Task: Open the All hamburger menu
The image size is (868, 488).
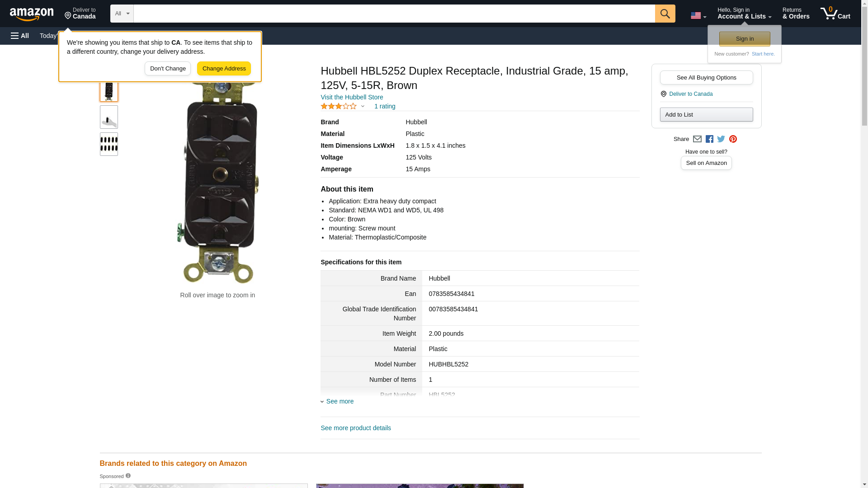Action: pyautogui.click(x=20, y=36)
